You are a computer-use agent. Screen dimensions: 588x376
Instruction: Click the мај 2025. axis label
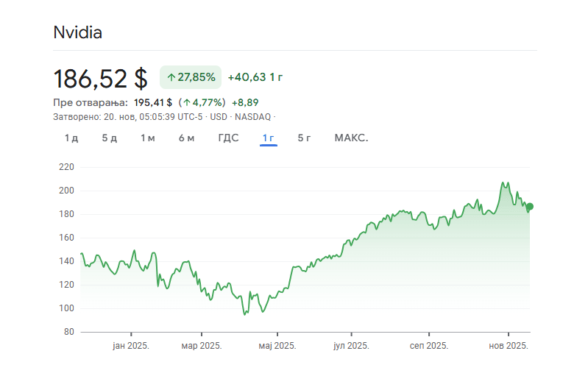click(277, 346)
